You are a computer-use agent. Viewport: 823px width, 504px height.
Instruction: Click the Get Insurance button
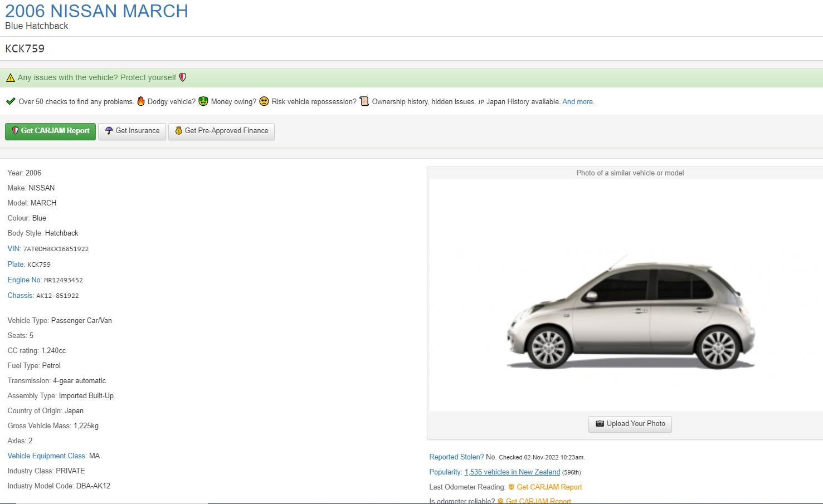[132, 131]
